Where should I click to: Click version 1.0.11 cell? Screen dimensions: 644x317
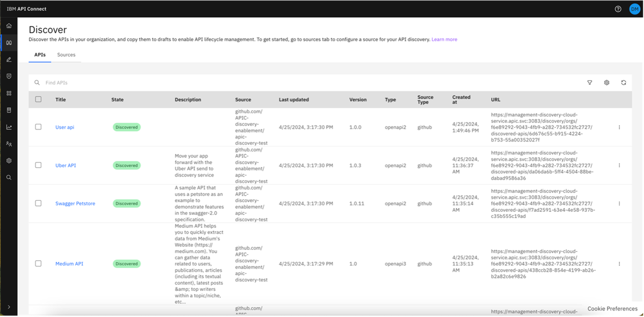click(x=357, y=204)
